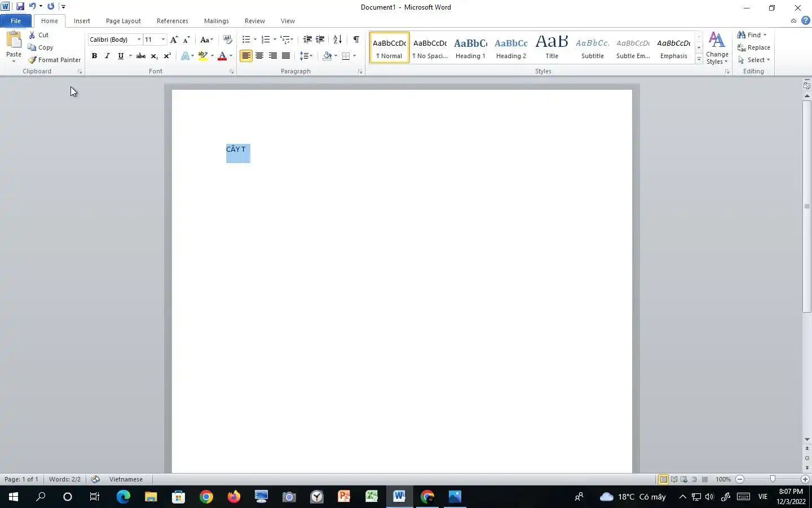Open the Select dropdown in Editing
The image size is (812, 508).
tap(754, 60)
